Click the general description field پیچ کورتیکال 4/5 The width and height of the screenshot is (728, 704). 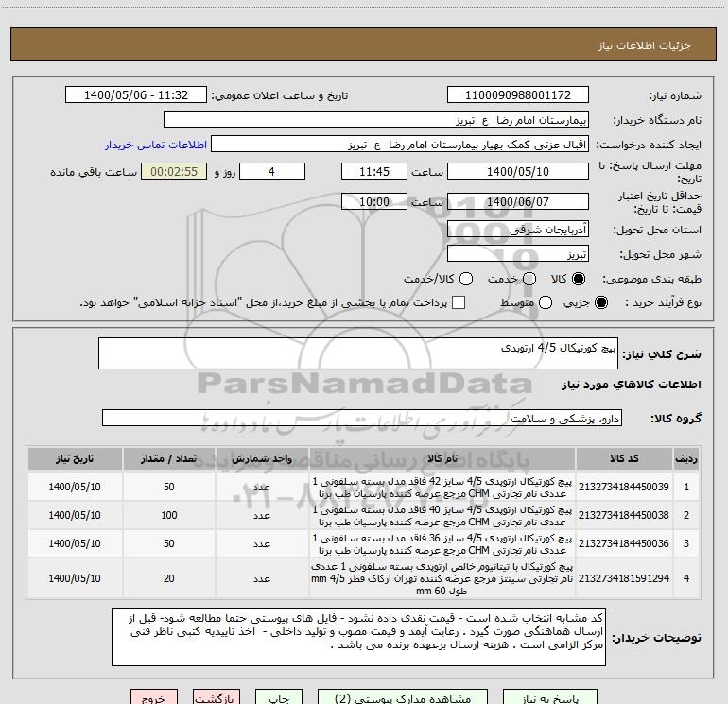click(x=358, y=353)
